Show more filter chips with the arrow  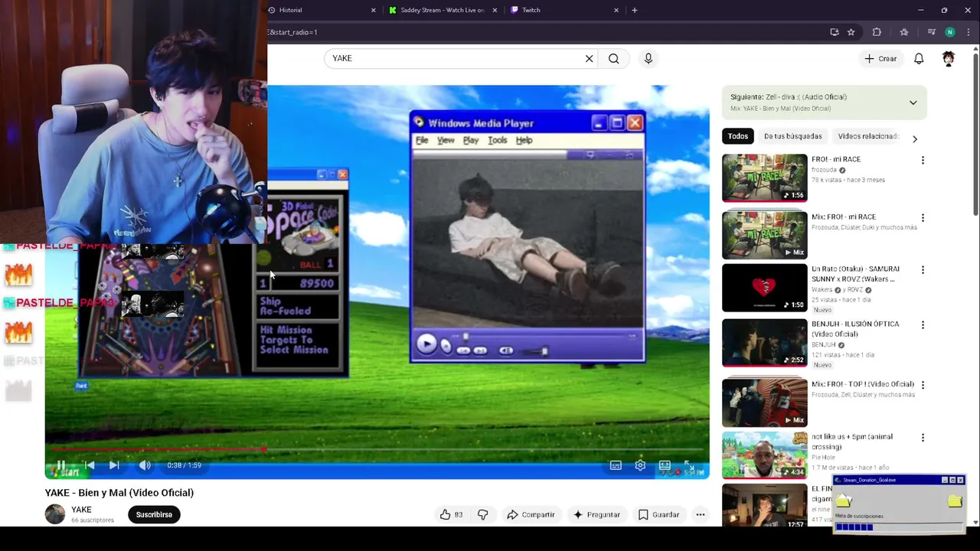click(x=914, y=139)
